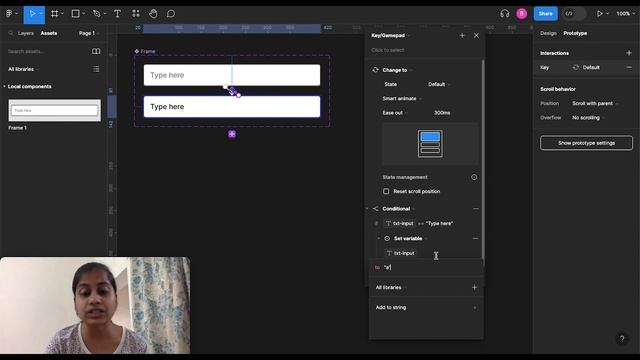The height and width of the screenshot is (360, 640).
Task: Click the purple add variant plus button
Action: [232, 134]
